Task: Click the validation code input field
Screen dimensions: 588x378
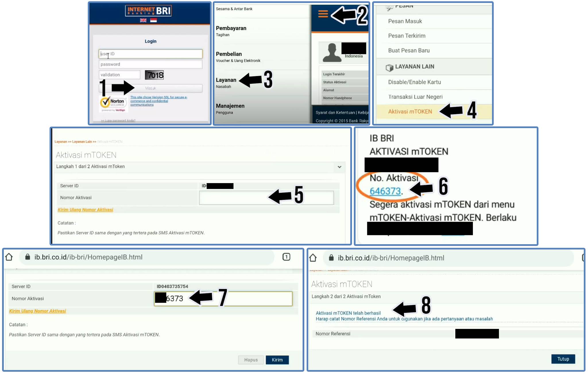Action: point(120,75)
